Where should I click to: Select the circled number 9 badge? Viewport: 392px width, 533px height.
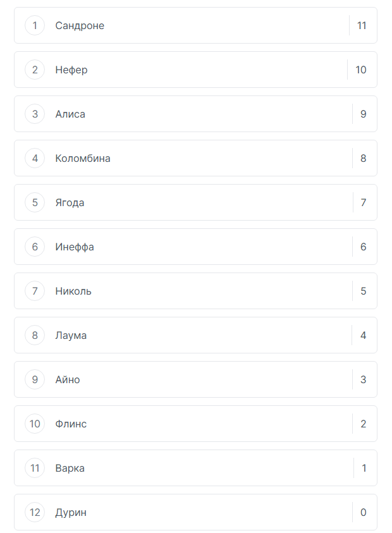click(x=35, y=380)
